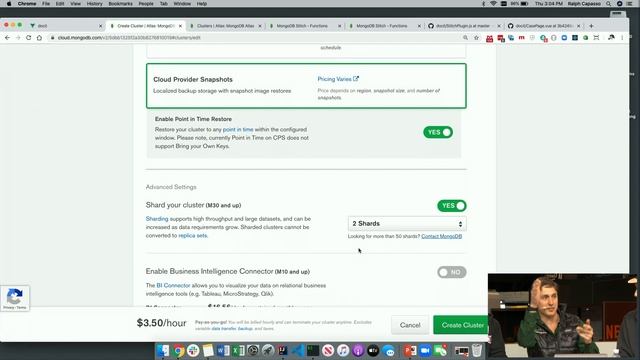Open the View menu

pos(76,4)
